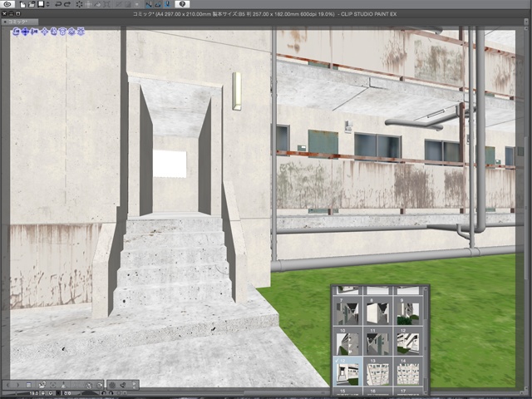This screenshot has height=399, width=532.
Task: Open the help question mark icon
Action: coord(182,4)
